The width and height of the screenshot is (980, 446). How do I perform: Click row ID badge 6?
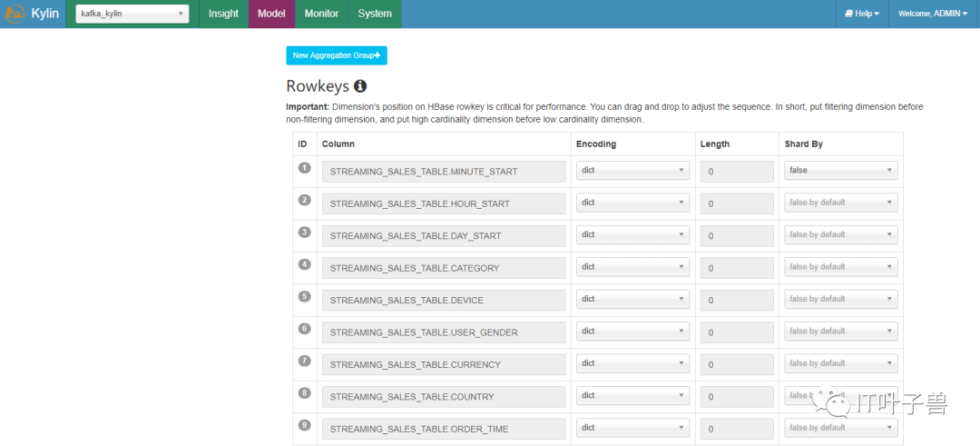[x=304, y=329]
